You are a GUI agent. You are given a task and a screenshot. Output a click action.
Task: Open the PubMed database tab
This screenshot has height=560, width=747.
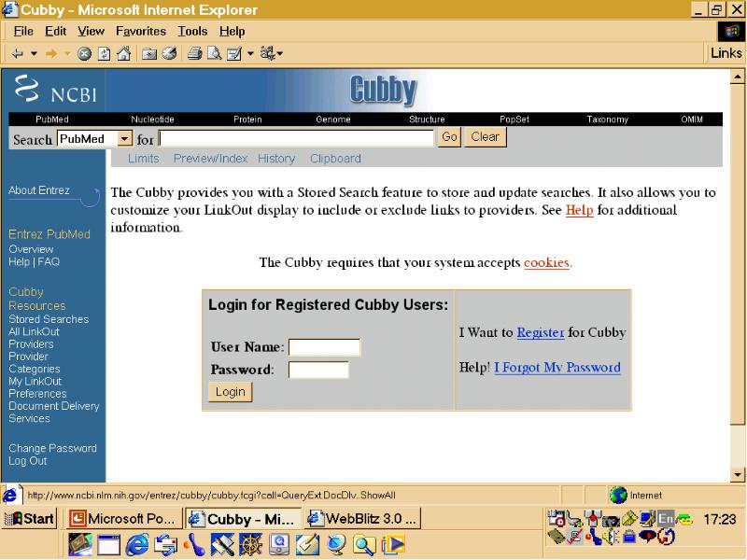click(52, 119)
